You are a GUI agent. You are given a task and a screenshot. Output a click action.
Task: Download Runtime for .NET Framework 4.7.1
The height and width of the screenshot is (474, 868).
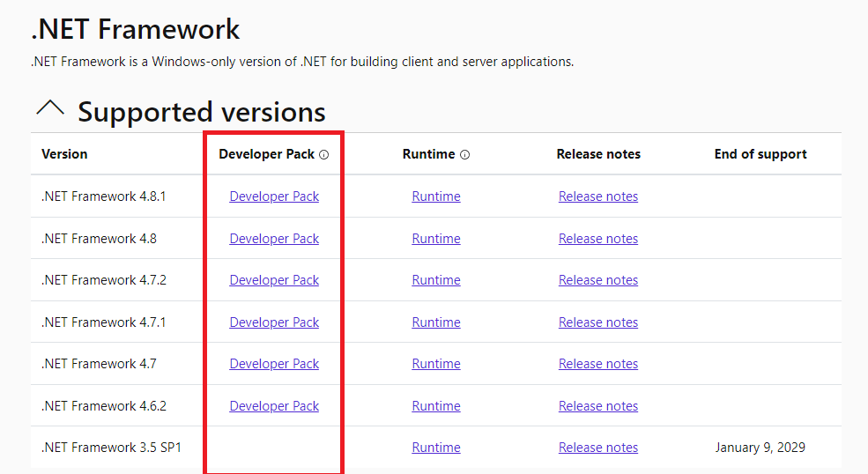[436, 322]
